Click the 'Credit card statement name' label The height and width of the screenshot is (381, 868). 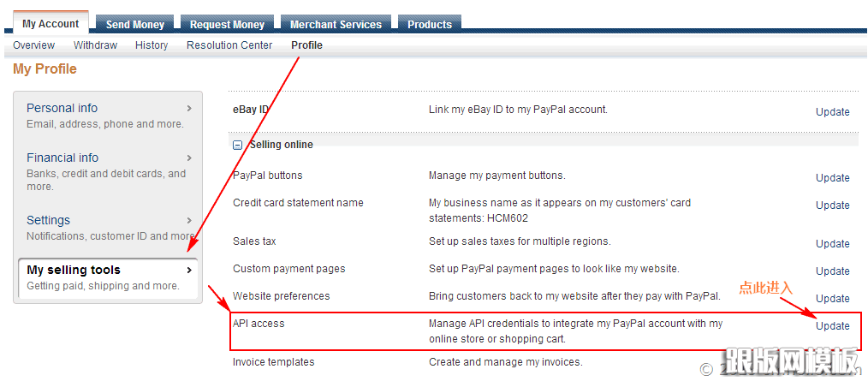(298, 203)
